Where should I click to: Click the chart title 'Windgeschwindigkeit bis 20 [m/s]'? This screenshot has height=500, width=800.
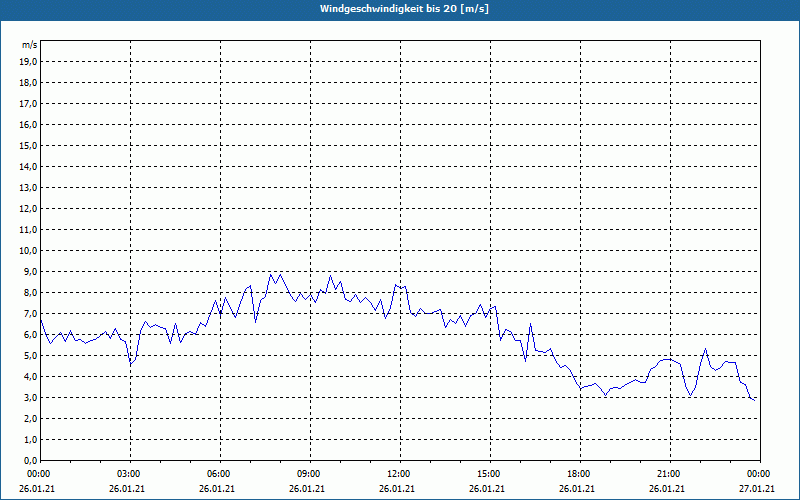pyautogui.click(x=404, y=9)
